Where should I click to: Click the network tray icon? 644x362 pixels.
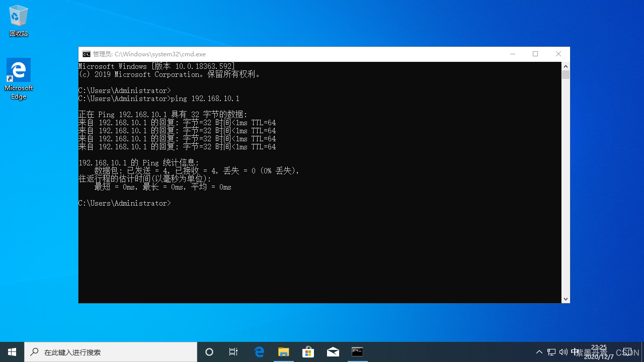(551, 352)
